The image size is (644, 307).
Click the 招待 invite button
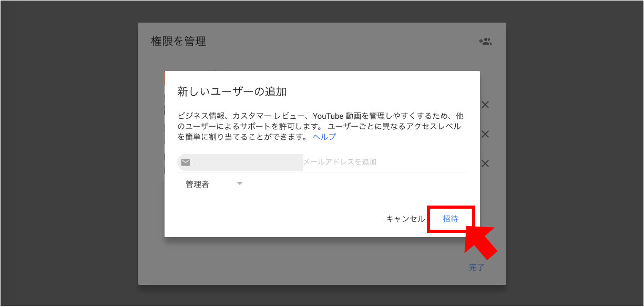click(451, 219)
